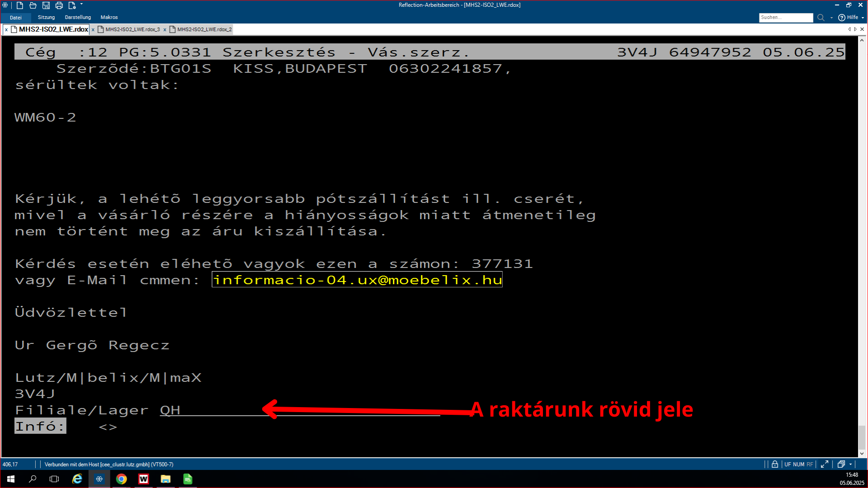
Task: Open the Makros ribbon tab
Action: 109,18
